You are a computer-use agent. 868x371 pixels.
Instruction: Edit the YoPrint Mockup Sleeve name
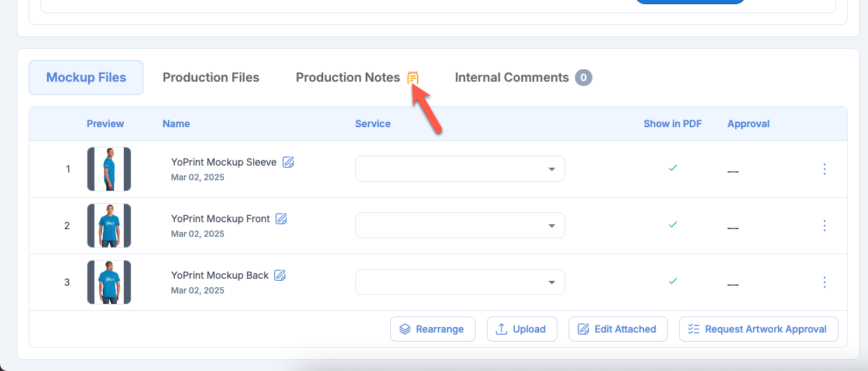(288, 162)
